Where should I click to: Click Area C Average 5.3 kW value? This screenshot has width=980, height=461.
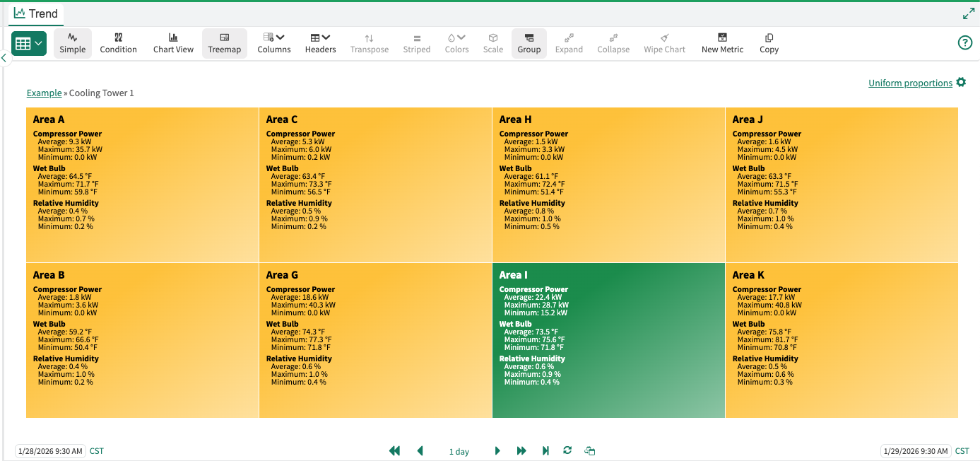tap(298, 141)
